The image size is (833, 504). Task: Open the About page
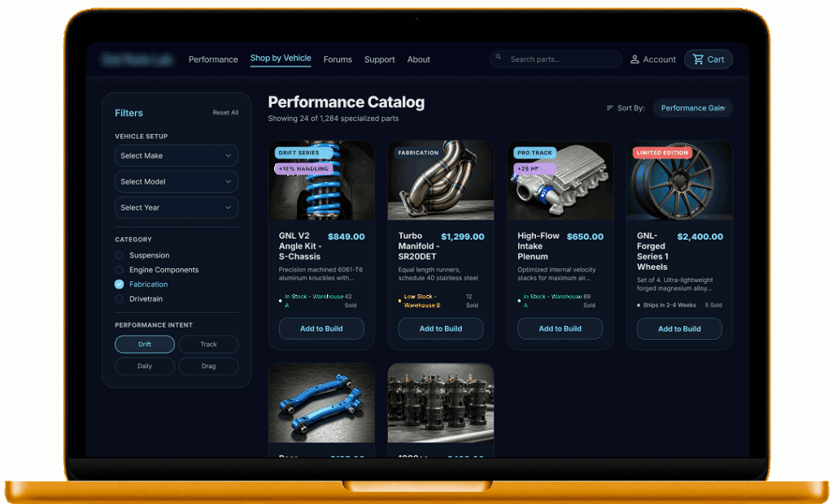pyautogui.click(x=419, y=59)
